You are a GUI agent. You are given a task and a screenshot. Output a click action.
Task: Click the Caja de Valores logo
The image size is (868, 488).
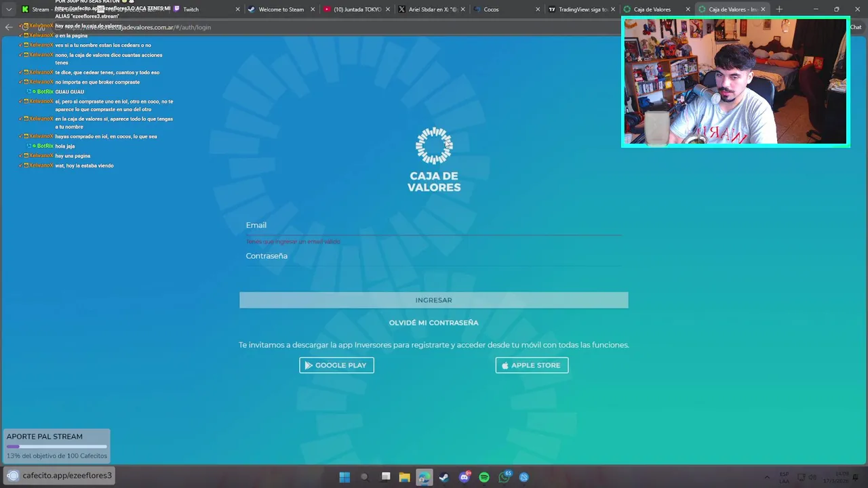click(434, 160)
